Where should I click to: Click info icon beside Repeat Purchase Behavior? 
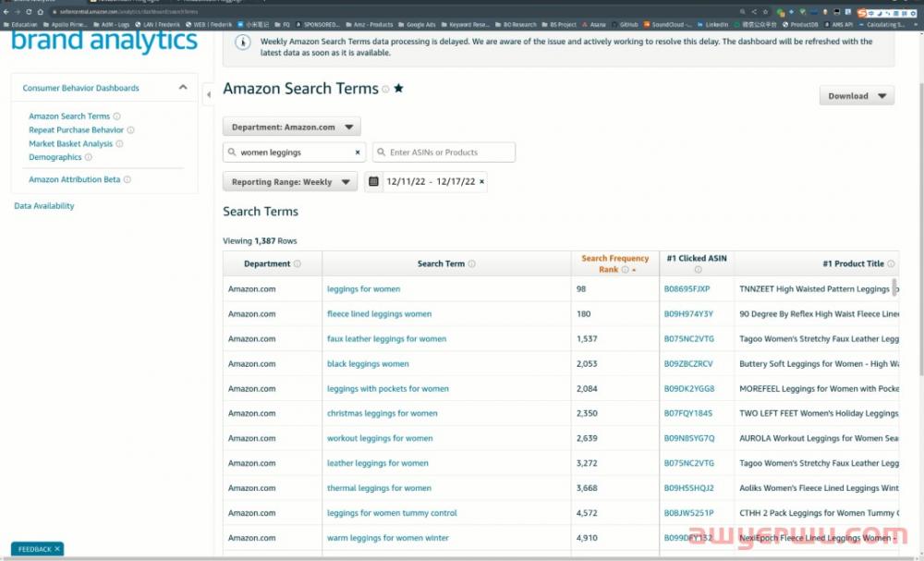tap(131, 130)
